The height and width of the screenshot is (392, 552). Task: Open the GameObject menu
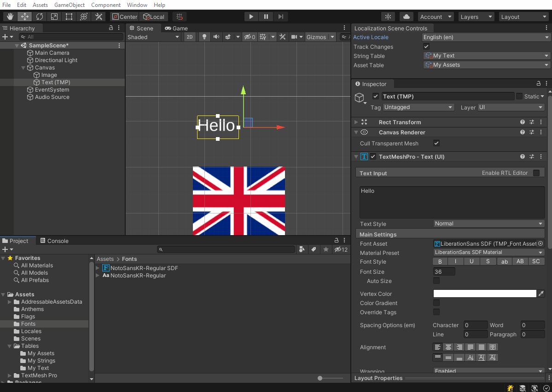(70, 5)
